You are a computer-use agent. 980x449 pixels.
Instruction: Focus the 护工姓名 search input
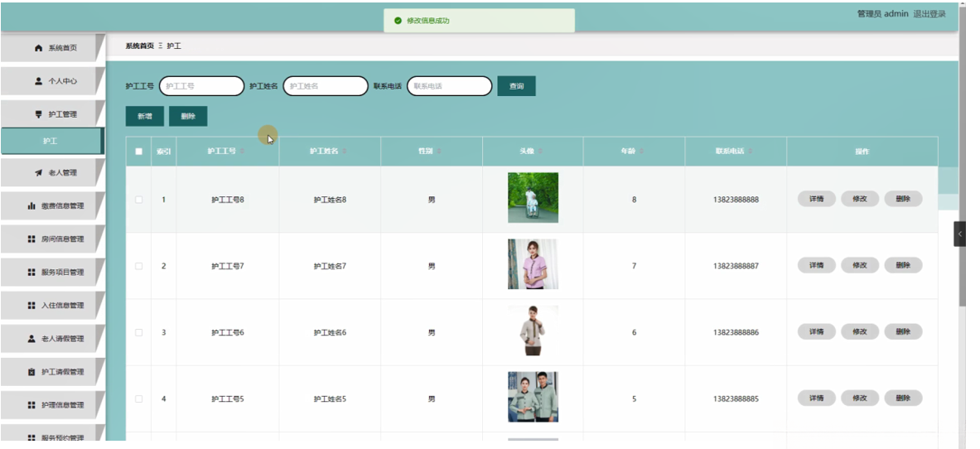[326, 86]
